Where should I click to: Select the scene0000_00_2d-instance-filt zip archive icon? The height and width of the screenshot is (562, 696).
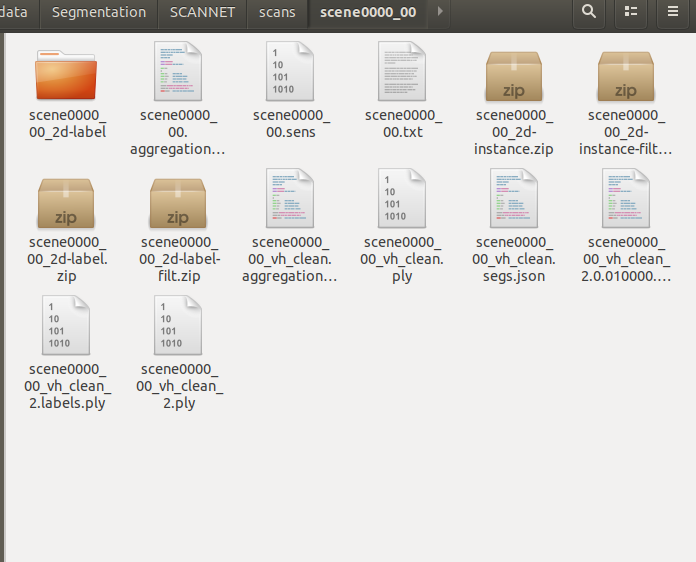pyautogui.click(x=625, y=76)
